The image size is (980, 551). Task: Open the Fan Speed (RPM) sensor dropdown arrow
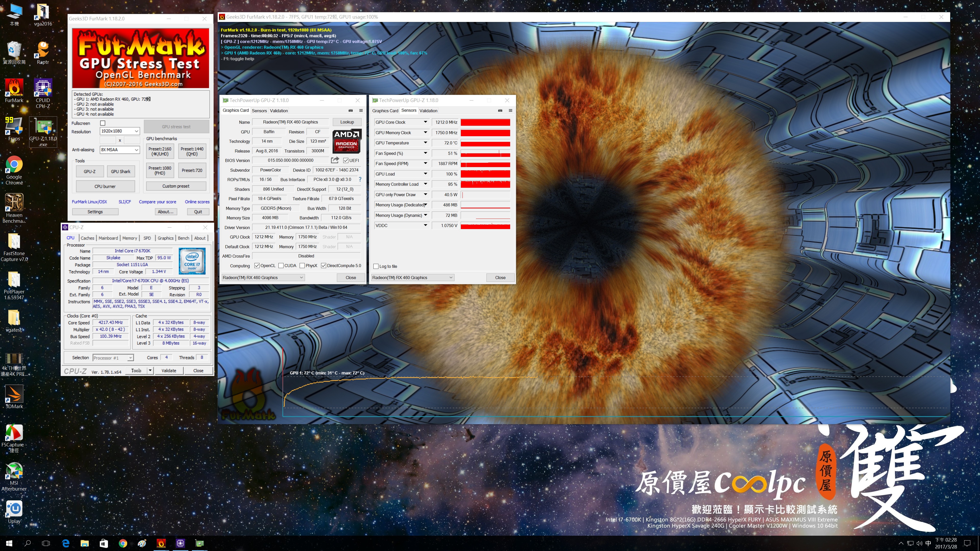coord(425,163)
